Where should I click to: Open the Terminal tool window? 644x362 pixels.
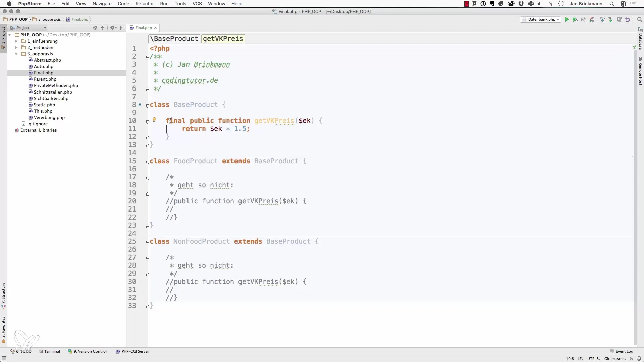[x=49, y=351]
